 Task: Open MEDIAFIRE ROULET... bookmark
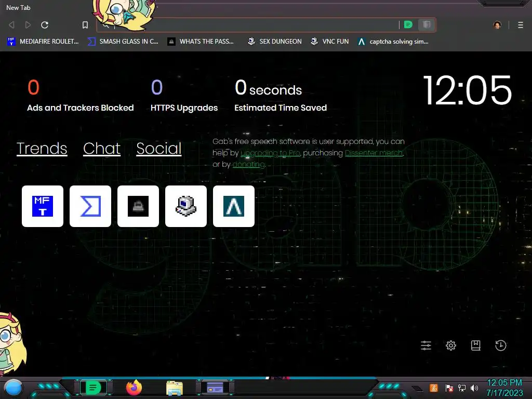pyautogui.click(x=43, y=42)
